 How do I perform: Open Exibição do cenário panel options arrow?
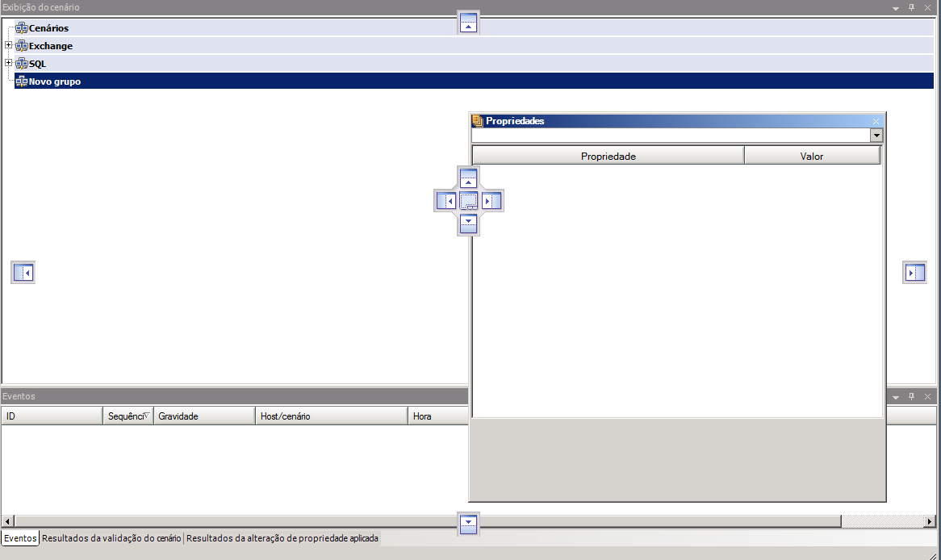[x=895, y=8]
